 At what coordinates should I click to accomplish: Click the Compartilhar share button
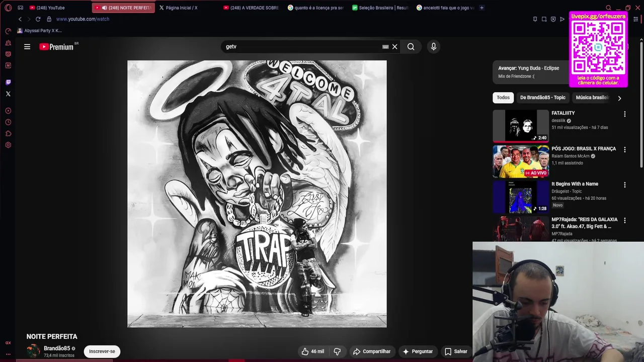click(372, 351)
